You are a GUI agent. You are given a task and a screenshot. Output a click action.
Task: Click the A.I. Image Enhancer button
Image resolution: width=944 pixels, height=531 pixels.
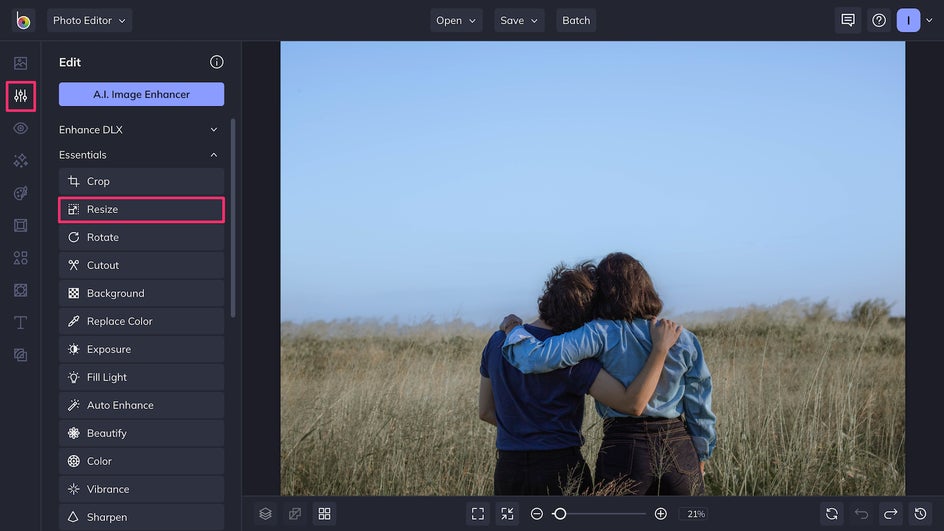141,94
